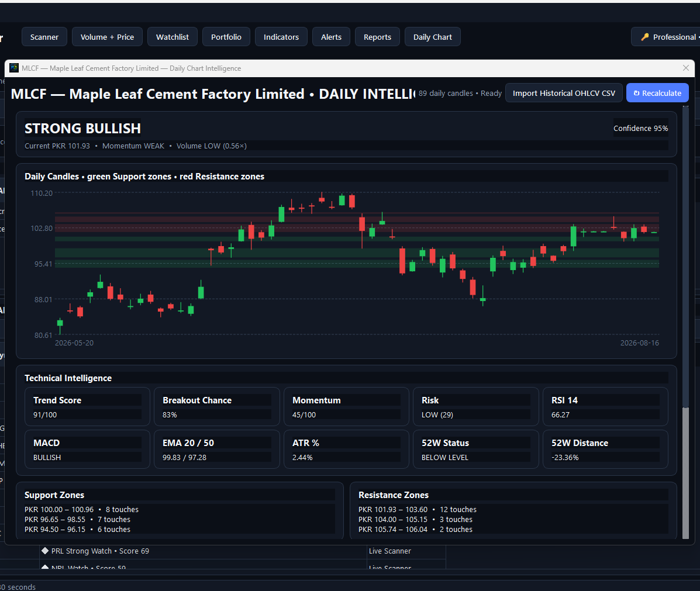Click the refresh icon in Recalculate button
Viewport: 700px width, 591px height.
637,93
